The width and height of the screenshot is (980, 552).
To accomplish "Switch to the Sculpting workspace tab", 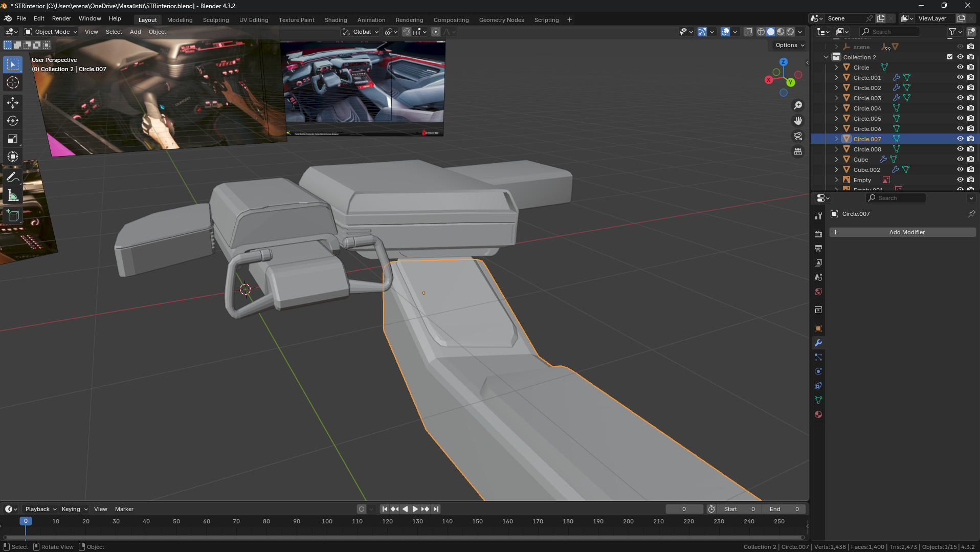I will point(215,20).
